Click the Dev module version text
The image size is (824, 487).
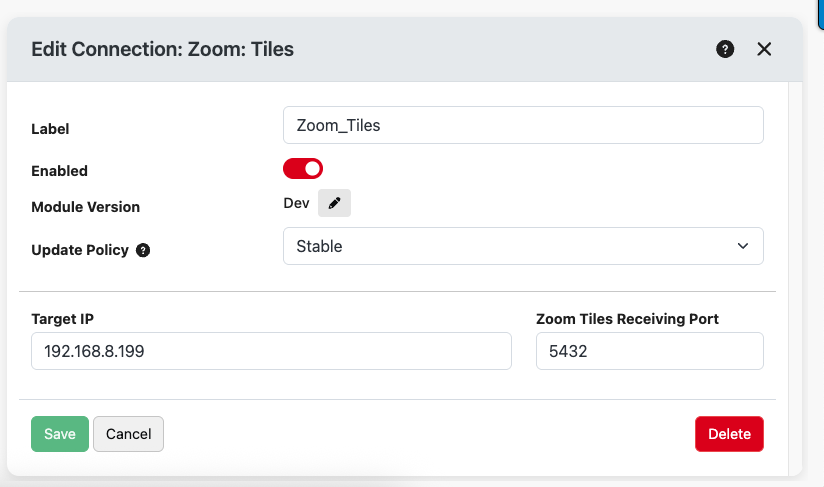296,203
